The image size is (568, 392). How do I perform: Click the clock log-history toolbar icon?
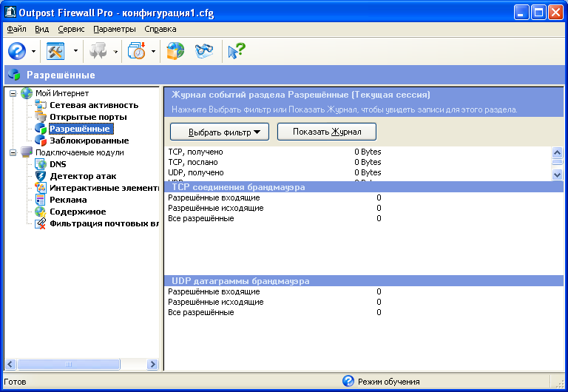click(x=137, y=51)
